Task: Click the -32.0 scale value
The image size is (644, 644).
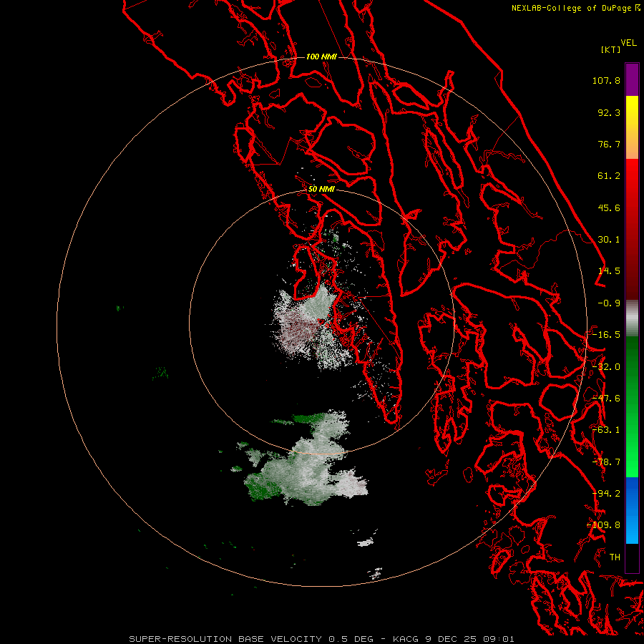Action: pyautogui.click(x=606, y=367)
